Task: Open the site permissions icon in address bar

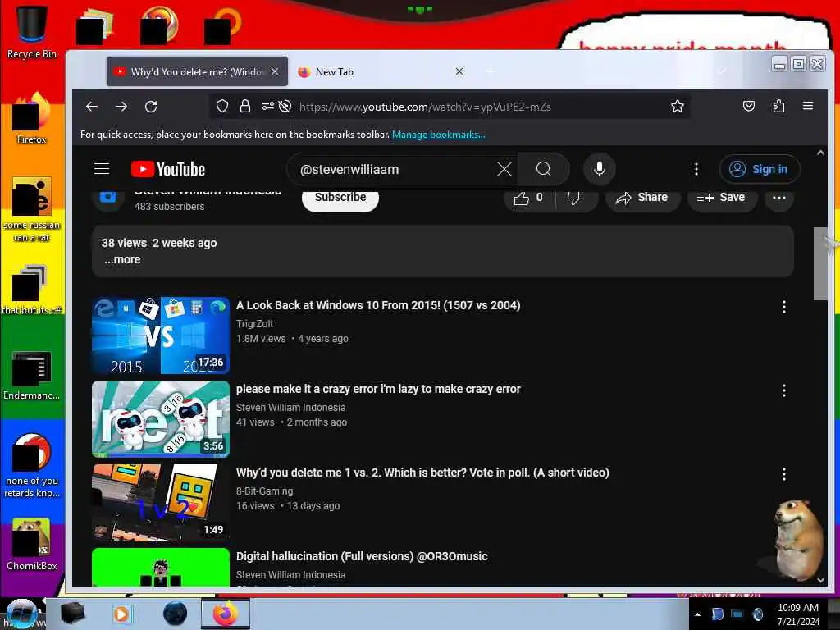Action: [268, 107]
